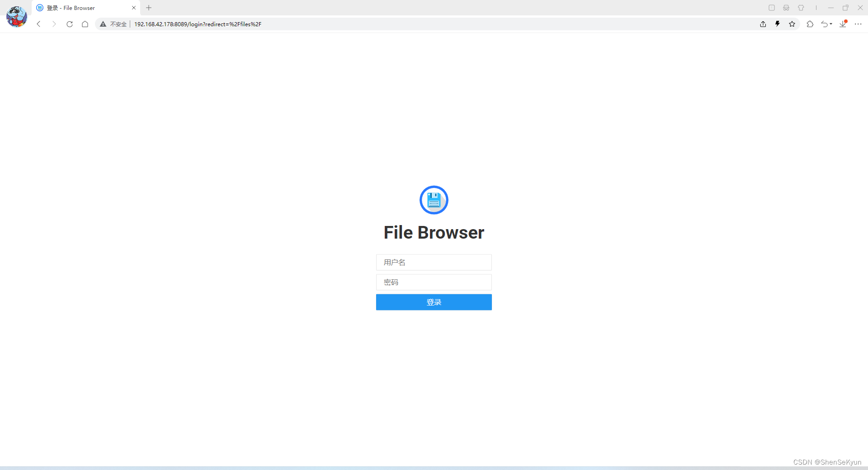Click the browser profile avatar
This screenshot has height=470, width=868.
(x=17, y=16)
